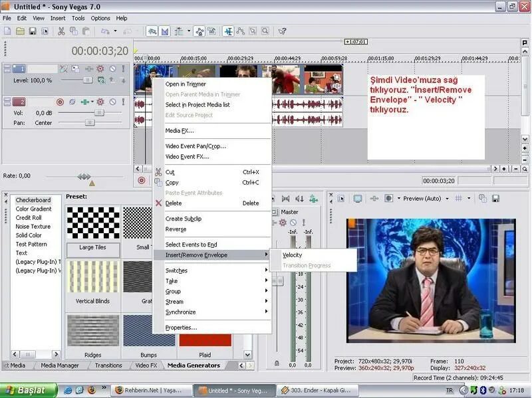Click the New project icon

[7, 31]
